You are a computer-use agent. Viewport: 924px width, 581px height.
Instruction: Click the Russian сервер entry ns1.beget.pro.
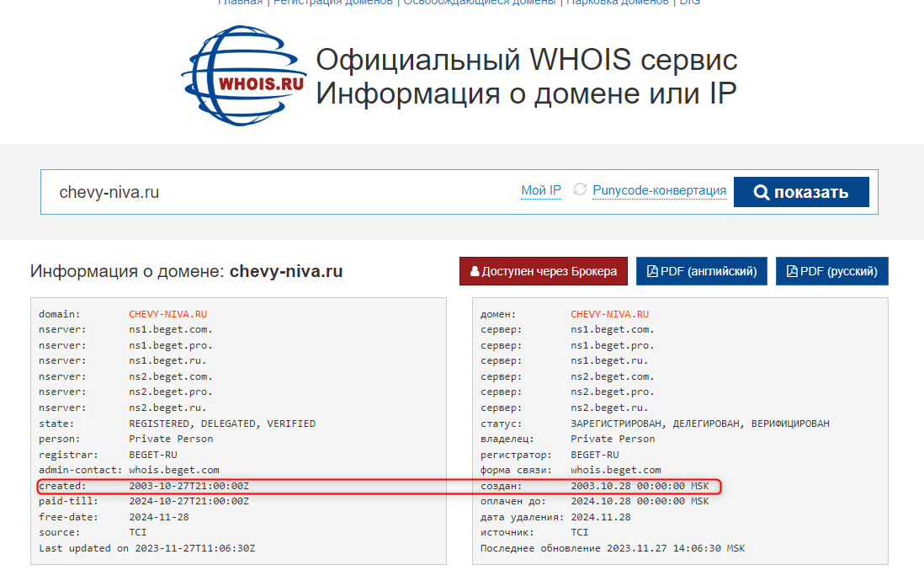pos(613,345)
